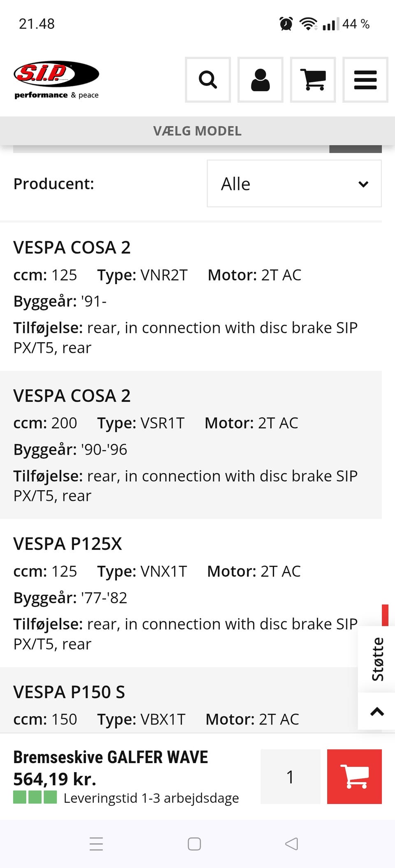
Task: Open the shopping cart in header
Action: [313, 80]
